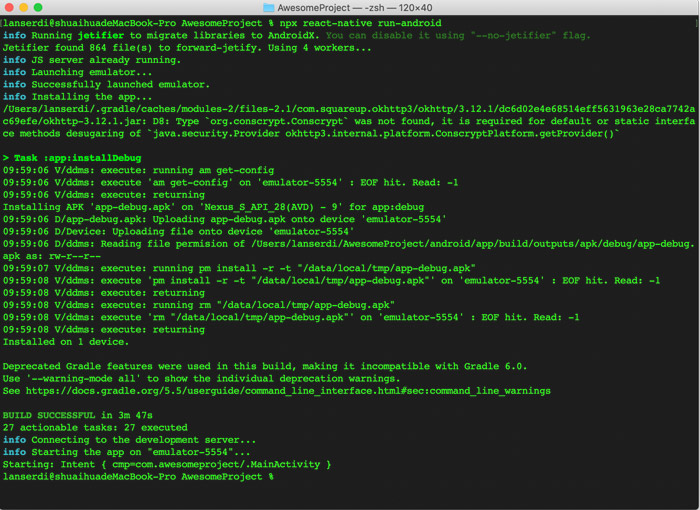Click the '> Task :app:installDebug' line
This screenshot has height=510, width=700.
[x=72, y=158]
